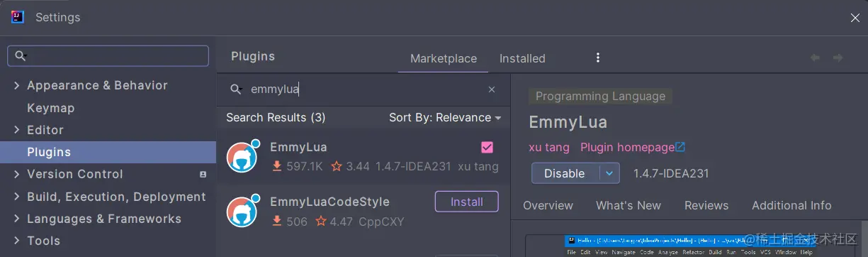The image size is (868, 257).
Task: Open the plugins three-dot options menu
Action: (598, 58)
